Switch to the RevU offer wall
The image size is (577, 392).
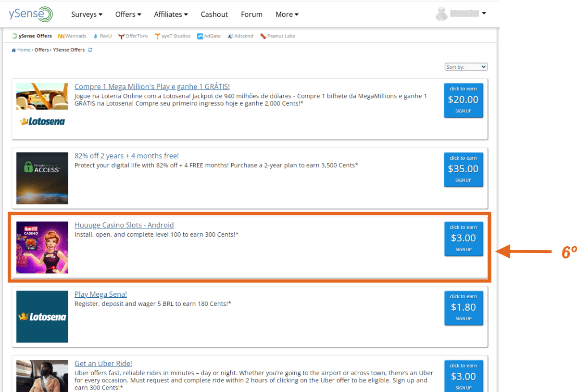click(102, 36)
